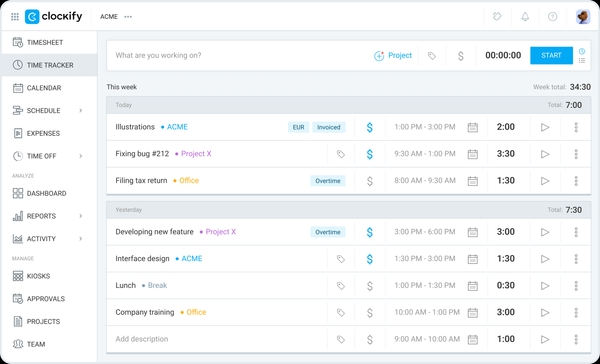Image resolution: width=600 pixels, height=364 pixels.
Task: Open Calendar from sidebar
Action: tap(49, 88)
